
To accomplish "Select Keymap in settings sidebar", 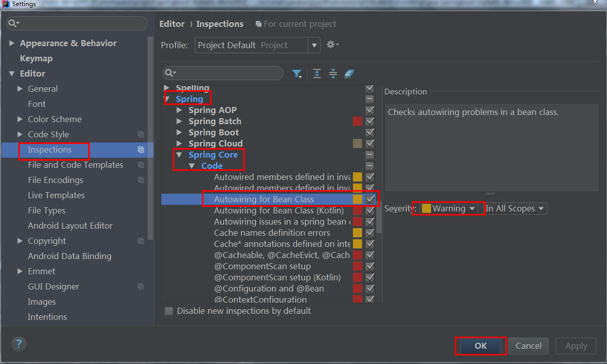I will tap(36, 58).
